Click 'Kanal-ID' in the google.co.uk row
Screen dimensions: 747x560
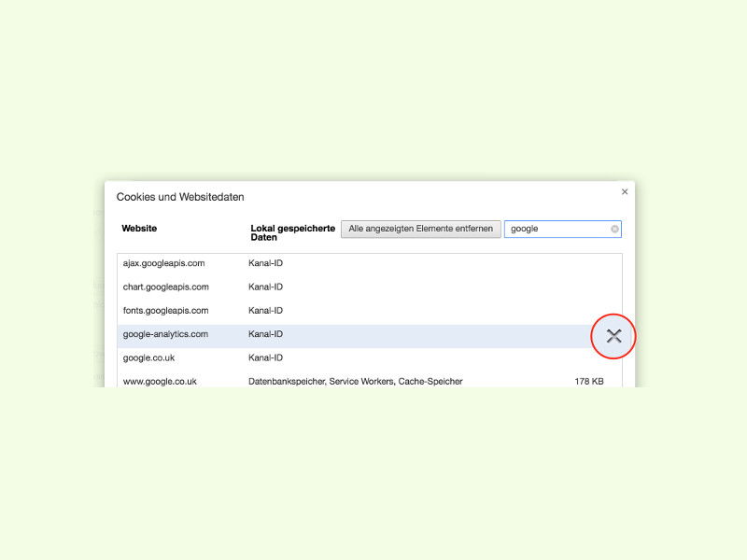click(x=265, y=358)
